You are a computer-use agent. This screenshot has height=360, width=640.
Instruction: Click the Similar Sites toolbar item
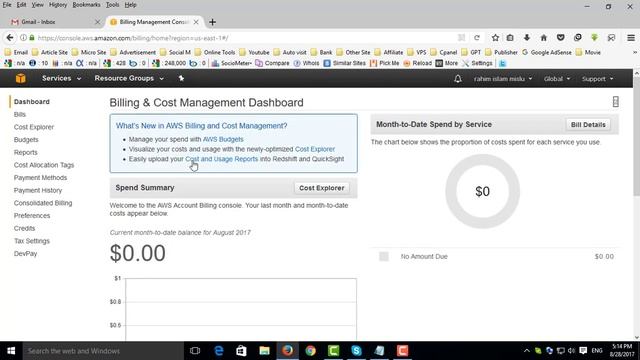click(x=344, y=63)
